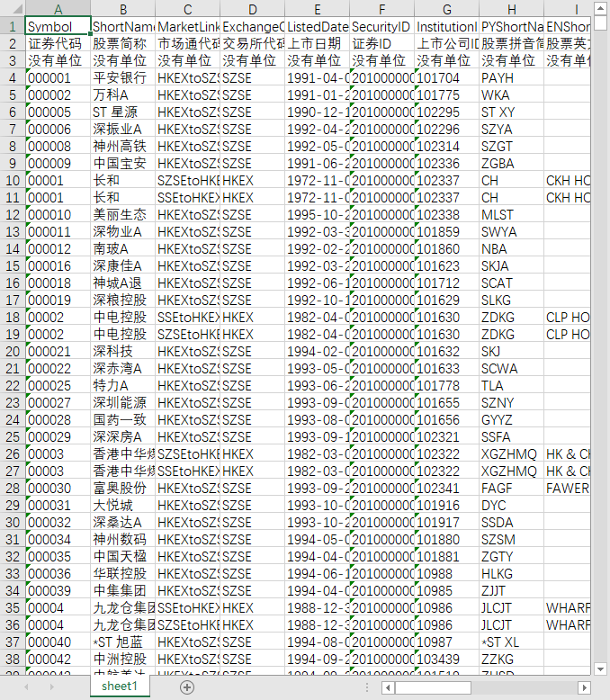This screenshot has height=700, width=610.
Task: Select the 深科技 cell
Action: tap(122, 351)
